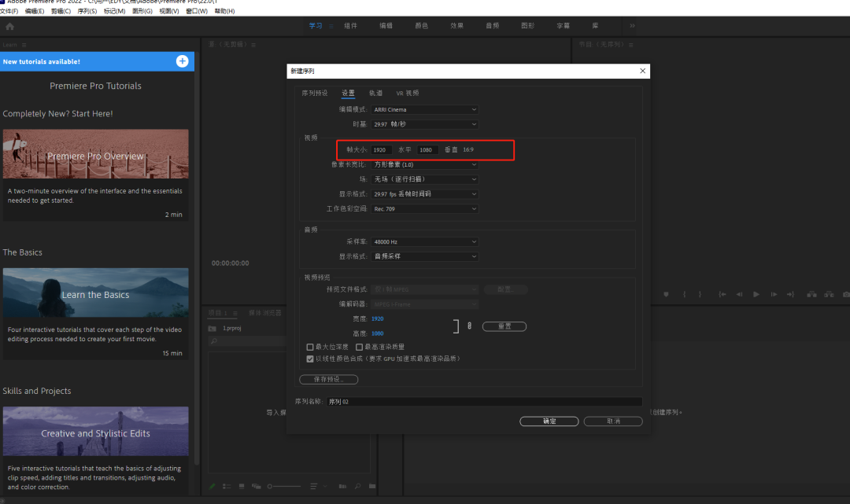Click the Mark In brace icon
Image resolution: width=850 pixels, height=504 pixels.
coord(685,295)
